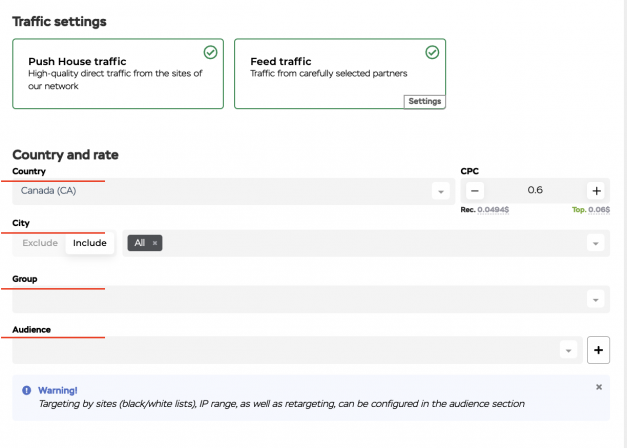This screenshot has width=627, height=448.
Task: Expand the Country dropdown arrow
Action: pyautogui.click(x=441, y=191)
